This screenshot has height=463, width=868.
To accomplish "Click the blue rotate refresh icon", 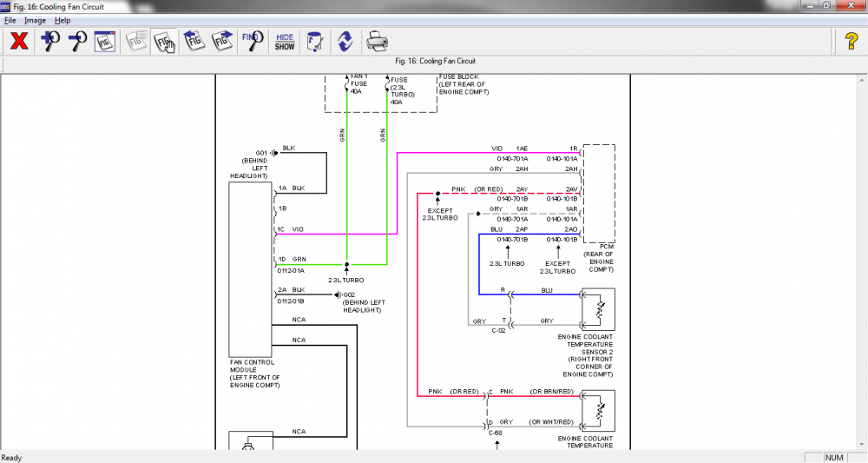I will (345, 42).
